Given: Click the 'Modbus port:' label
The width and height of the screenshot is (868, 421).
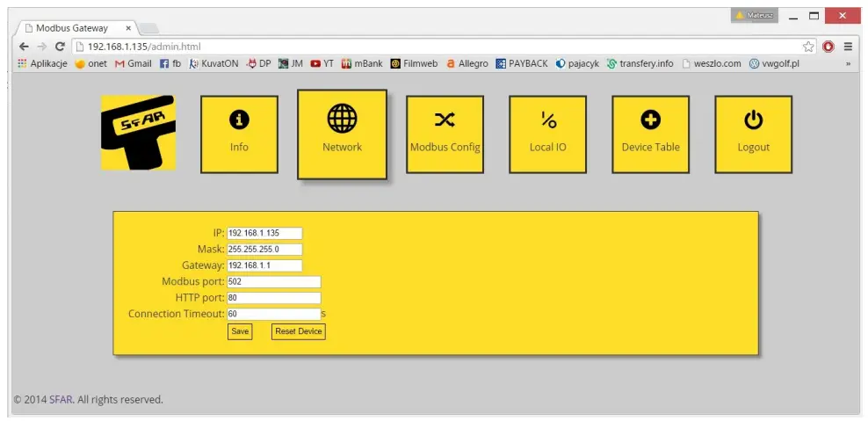Looking at the screenshot, I should (193, 281).
